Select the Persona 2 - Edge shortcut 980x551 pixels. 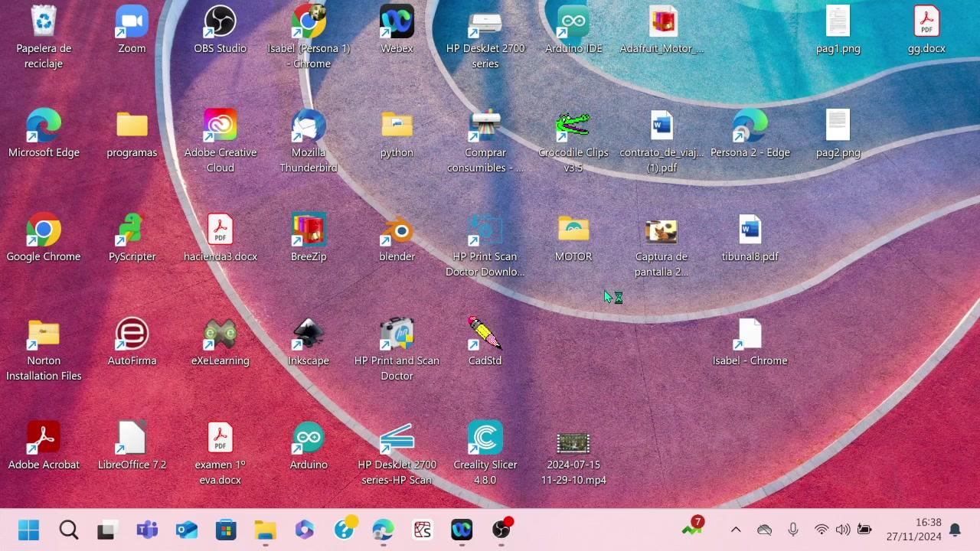(750, 135)
